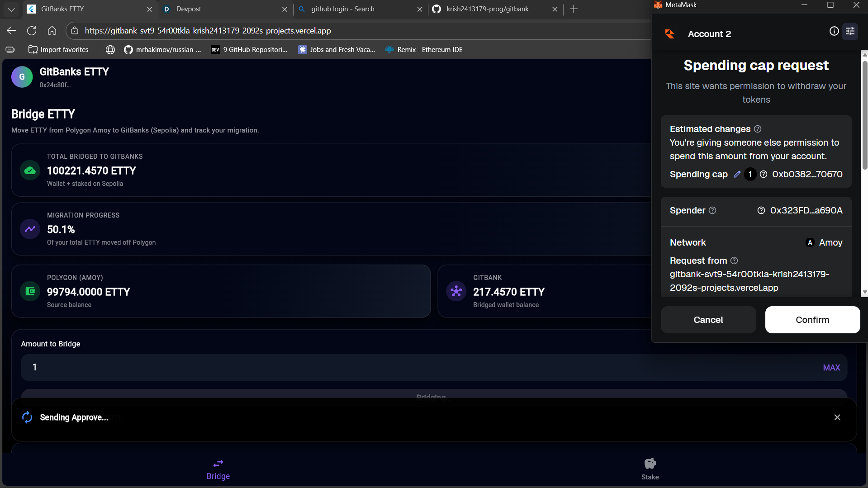Screen dimensions: 868x488
Task: Confirm the spending cap request
Action: point(812,320)
